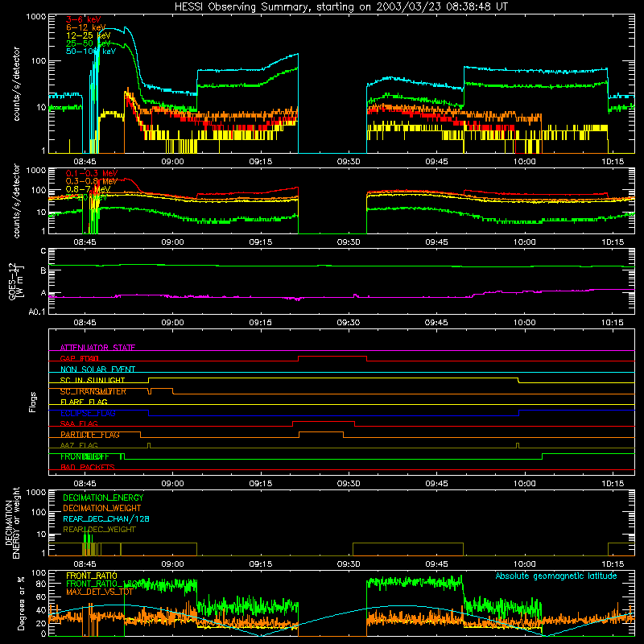Viewport: 644px width, 644px height.
Task: Click the C level label on GOES axis
Action: pyautogui.click(x=43, y=251)
